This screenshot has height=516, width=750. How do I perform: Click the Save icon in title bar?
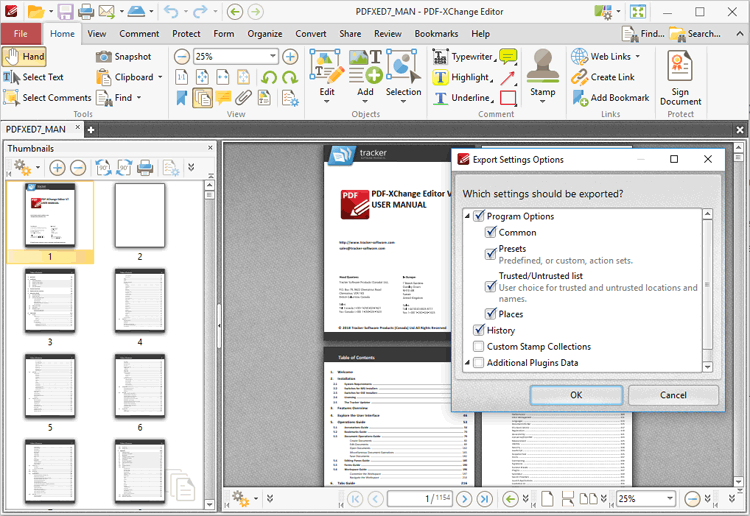(x=65, y=11)
